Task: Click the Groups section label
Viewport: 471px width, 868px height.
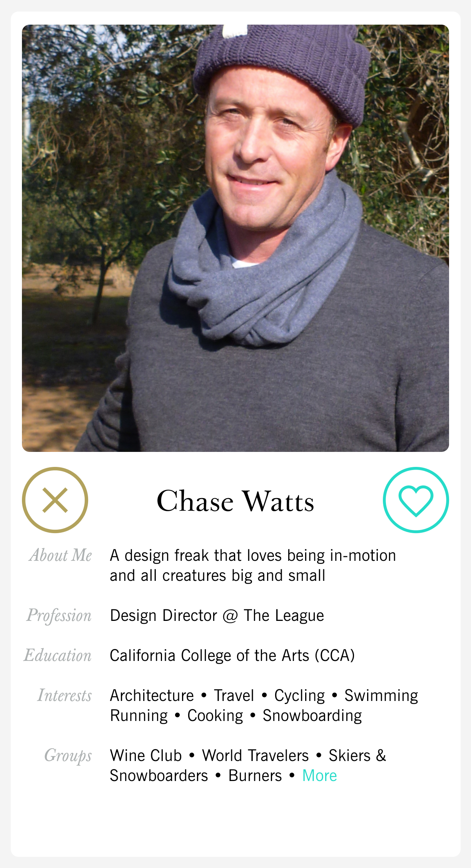Action: [x=68, y=756]
